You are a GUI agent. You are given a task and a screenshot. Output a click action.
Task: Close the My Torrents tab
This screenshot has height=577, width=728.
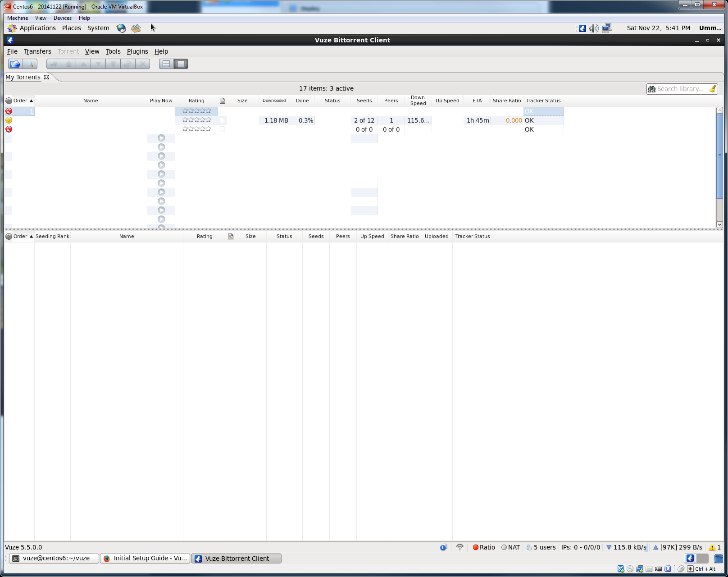[x=46, y=77]
